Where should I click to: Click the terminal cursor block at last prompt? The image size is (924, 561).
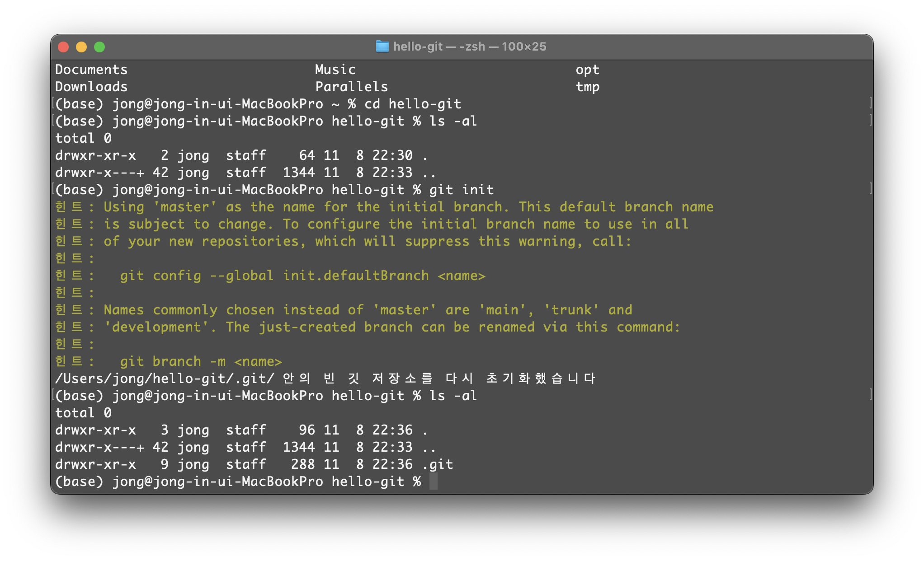point(433,481)
